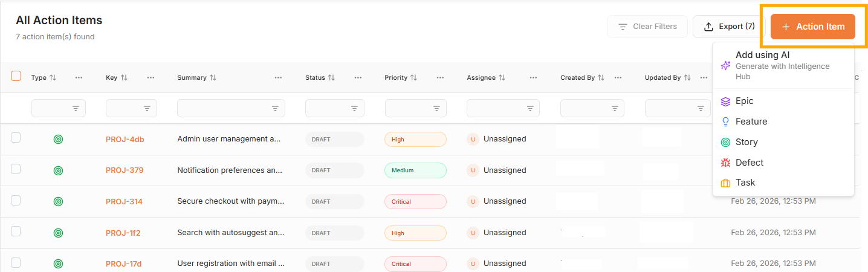Image resolution: width=868 pixels, height=272 pixels.
Task: Open the three-dot menu for Status column
Action: click(x=358, y=78)
